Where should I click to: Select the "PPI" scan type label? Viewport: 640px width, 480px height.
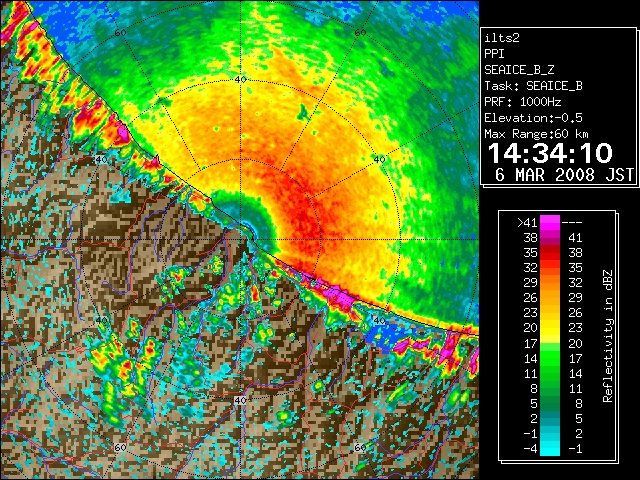(x=494, y=54)
